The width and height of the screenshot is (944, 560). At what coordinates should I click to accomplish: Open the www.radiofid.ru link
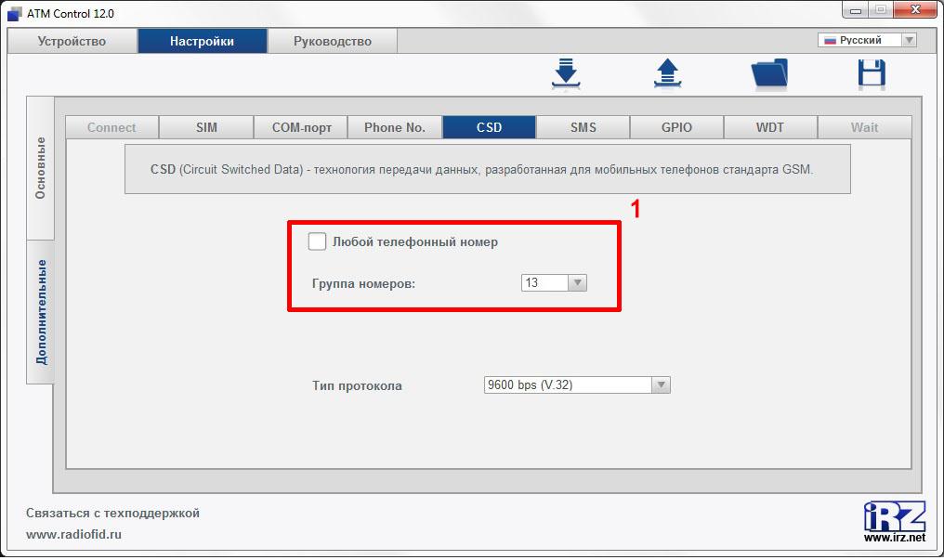[x=73, y=534]
